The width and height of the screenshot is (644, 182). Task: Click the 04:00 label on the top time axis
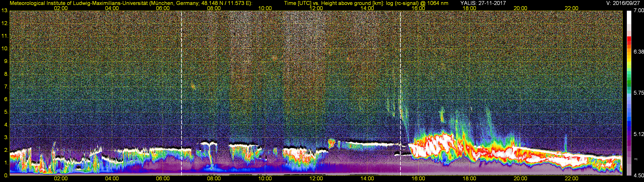pyautogui.click(x=112, y=8)
